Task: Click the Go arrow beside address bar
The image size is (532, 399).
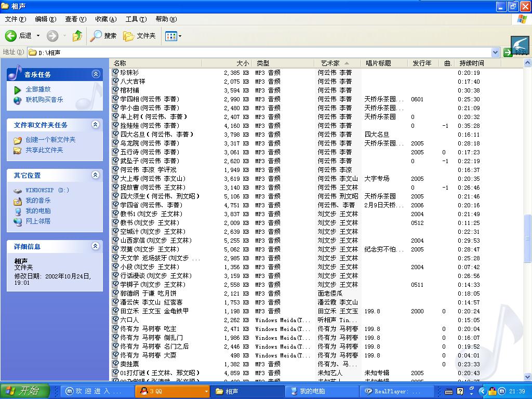Action: pos(508,52)
